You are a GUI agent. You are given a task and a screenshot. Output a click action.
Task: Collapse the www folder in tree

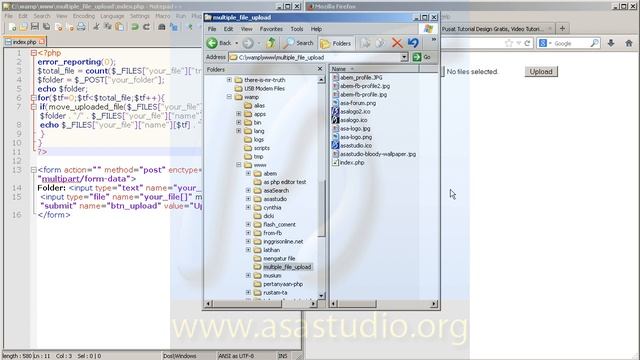[x=239, y=165]
